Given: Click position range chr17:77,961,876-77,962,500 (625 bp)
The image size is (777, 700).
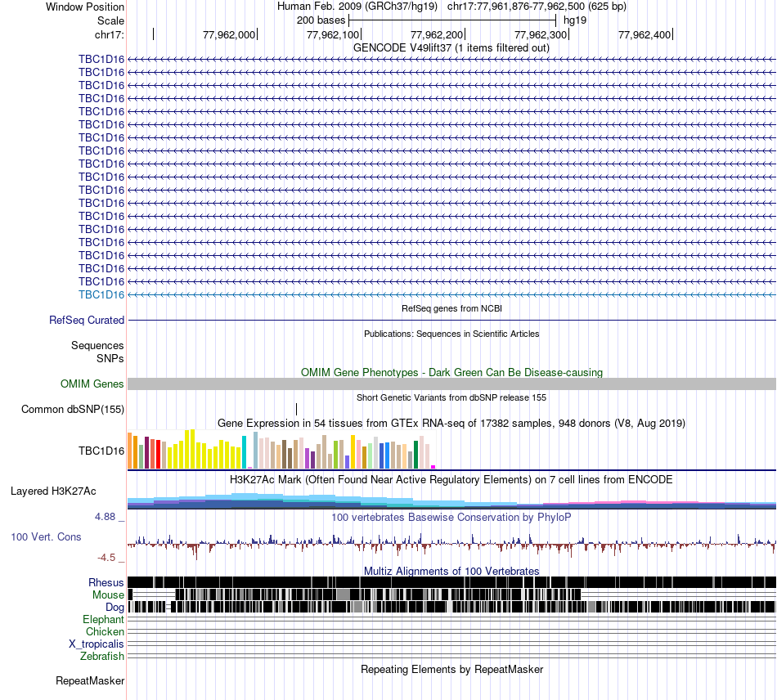Looking at the screenshot, I should pyautogui.click(x=537, y=7).
